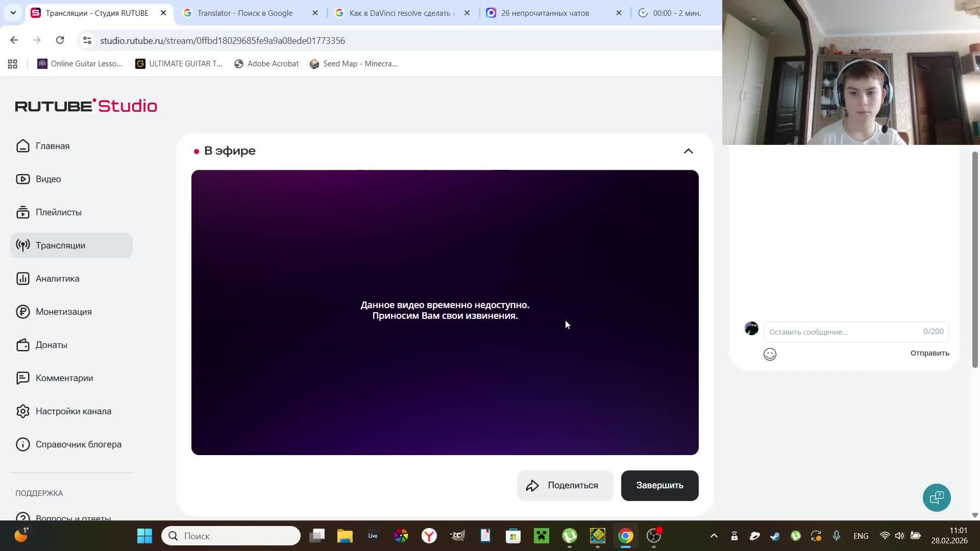Click the page vertical scrollbar
This screenshot has height=551, width=980.
975,259
